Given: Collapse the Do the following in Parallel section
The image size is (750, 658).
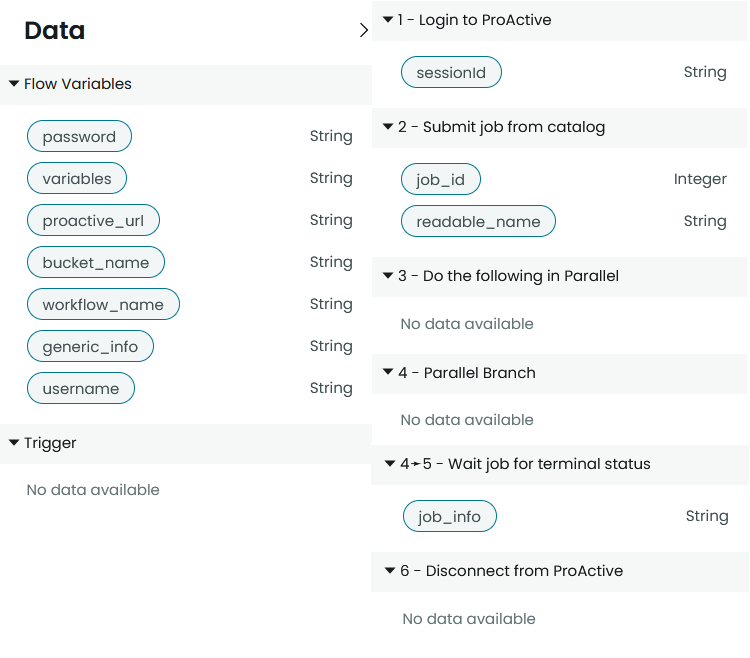Looking at the screenshot, I should (388, 275).
